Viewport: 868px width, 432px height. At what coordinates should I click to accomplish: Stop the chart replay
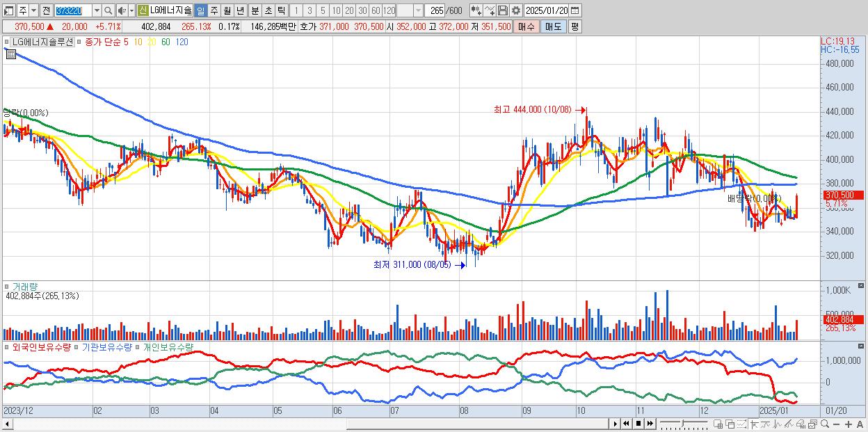(638, 424)
